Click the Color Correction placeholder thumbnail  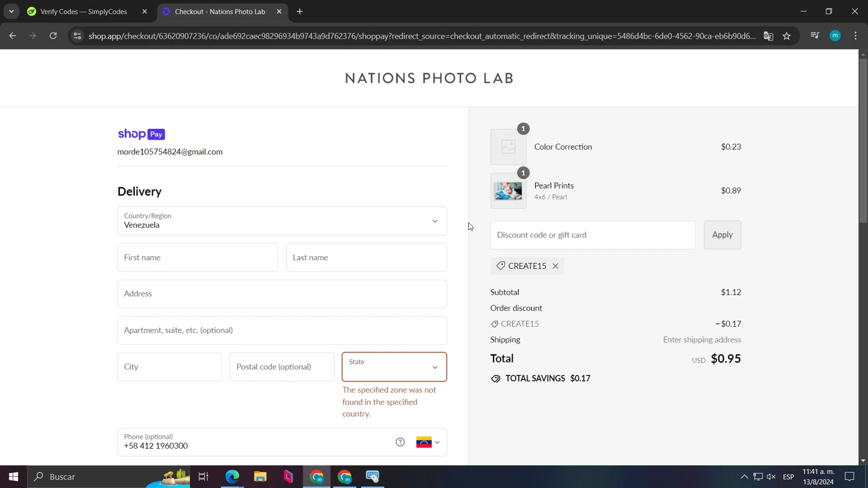pos(508,147)
